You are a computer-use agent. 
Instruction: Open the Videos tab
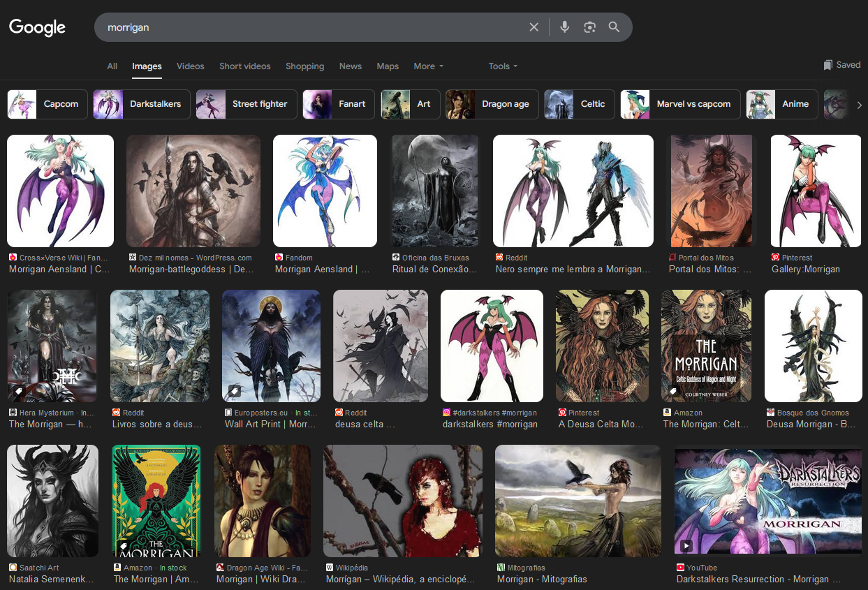tap(191, 66)
